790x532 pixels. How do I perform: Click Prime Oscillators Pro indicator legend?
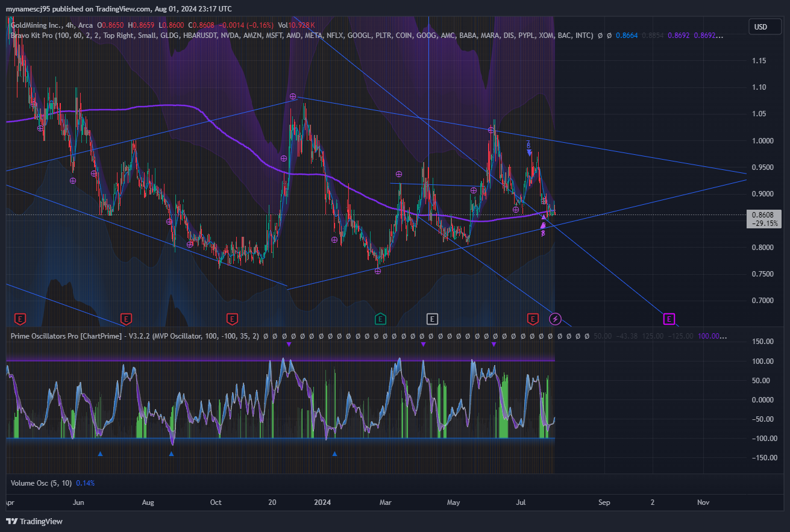point(135,336)
